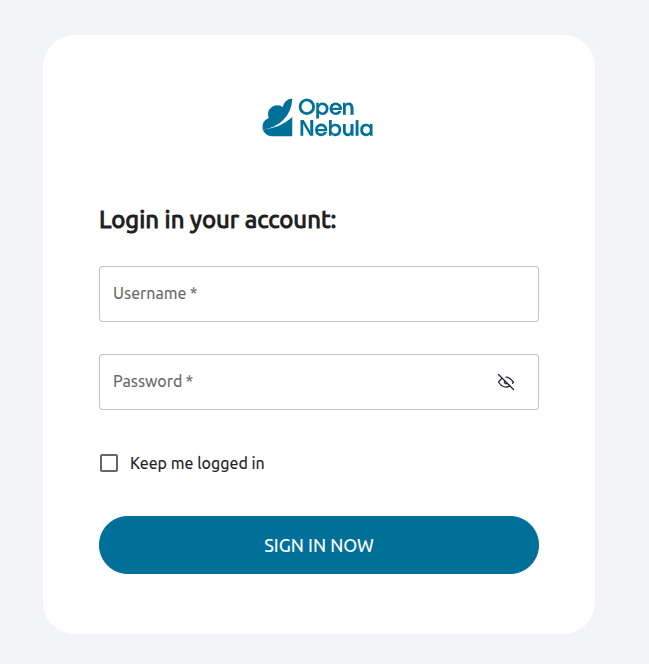
Task: Click empty space inside the Username box
Action: pos(400,294)
